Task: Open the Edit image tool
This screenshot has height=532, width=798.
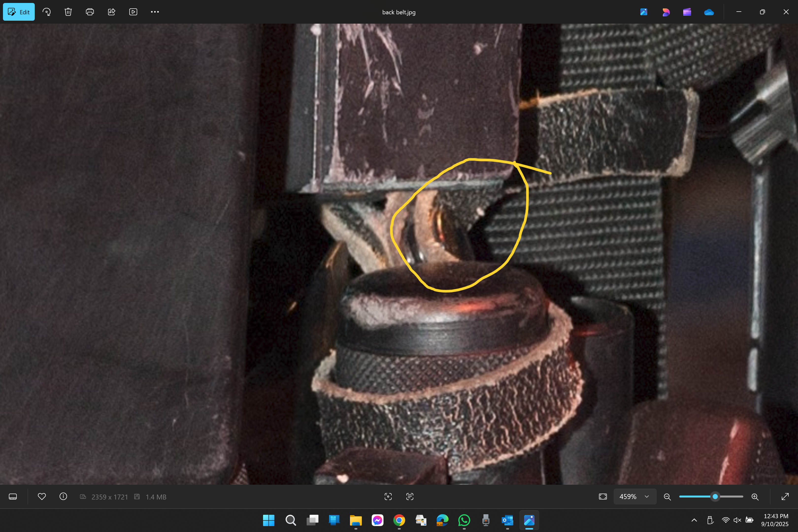Action: (x=19, y=12)
